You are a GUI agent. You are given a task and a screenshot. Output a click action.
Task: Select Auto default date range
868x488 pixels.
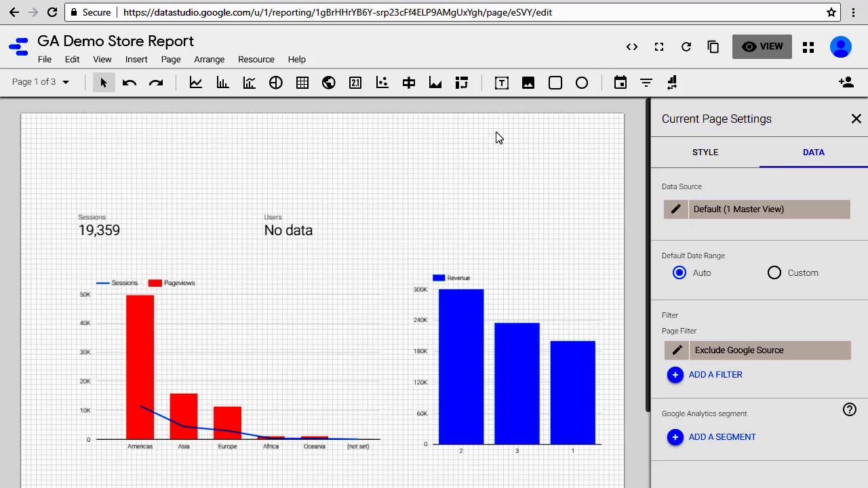[x=679, y=272]
